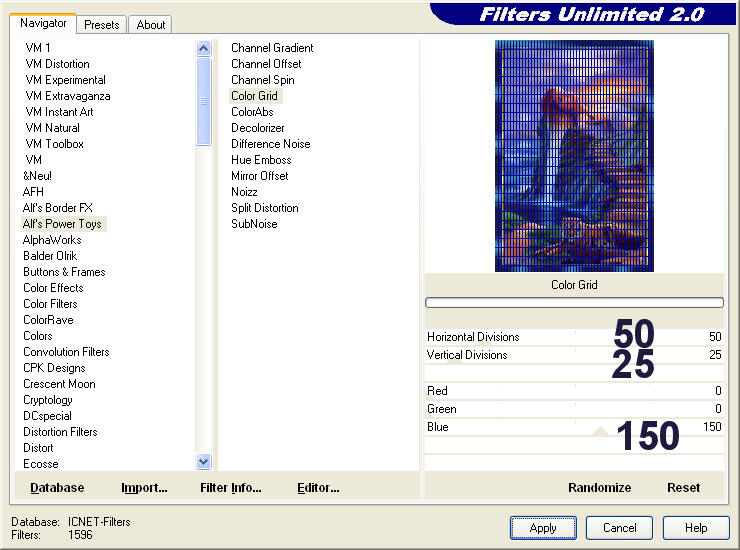Open the CPK Designs category
Image resolution: width=740 pixels, height=550 pixels.
click(54, 369)
